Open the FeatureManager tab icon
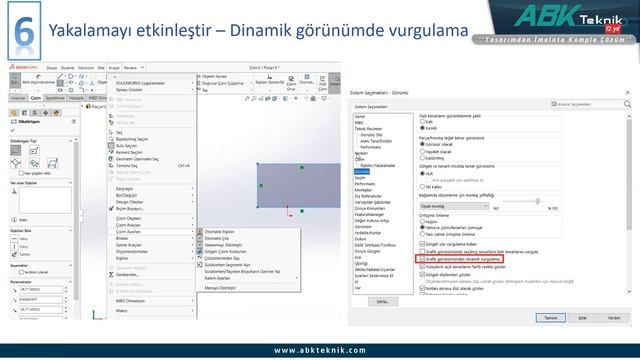This screenshot has width=640, height=360. pos(14,113)
